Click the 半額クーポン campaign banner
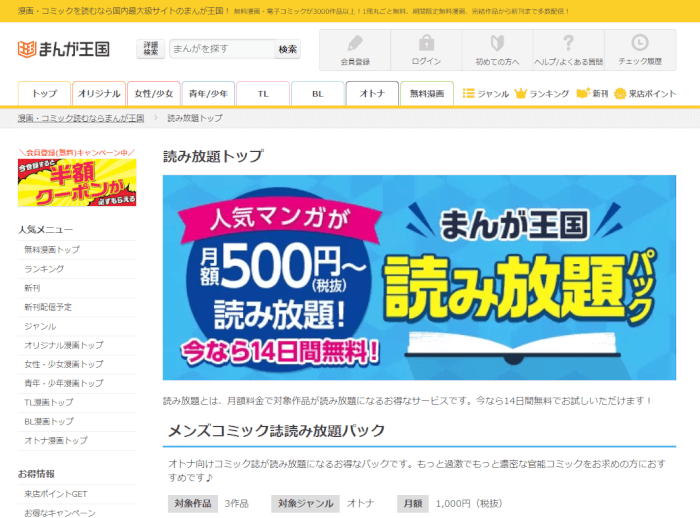This screenshot has width=700, height=518. click(77, 183)
